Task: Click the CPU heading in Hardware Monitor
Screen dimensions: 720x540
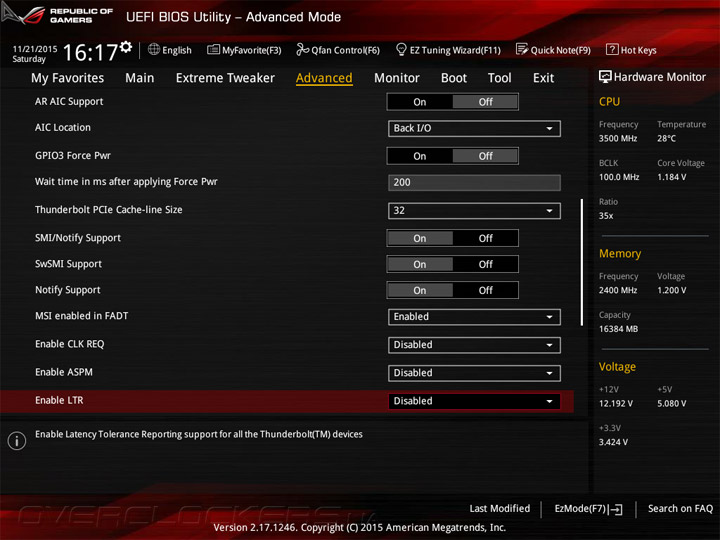Action: [609, 101]
